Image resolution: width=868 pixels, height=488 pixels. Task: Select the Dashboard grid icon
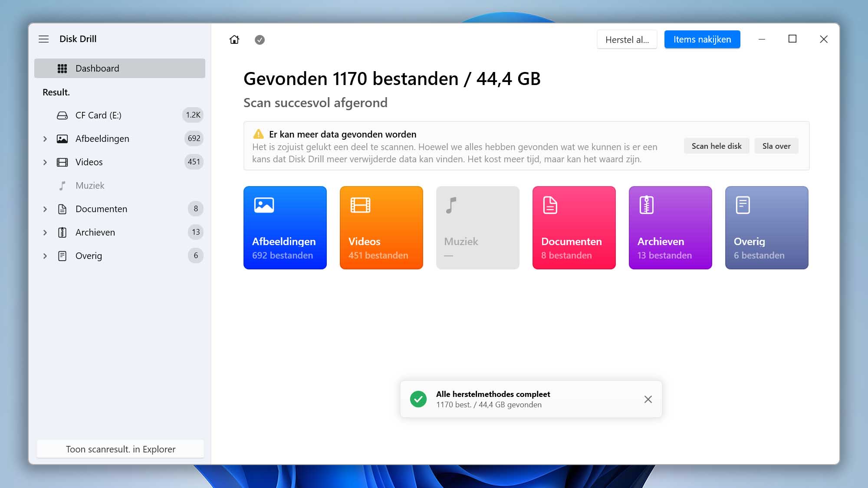(x=62, y=69)
